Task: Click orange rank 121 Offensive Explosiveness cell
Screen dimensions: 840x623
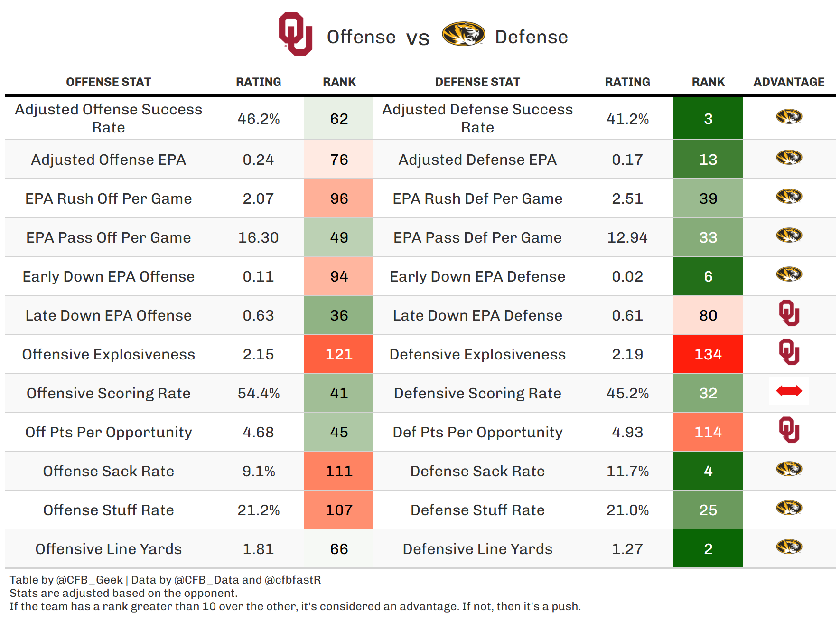Action: [x=339, y=354]
